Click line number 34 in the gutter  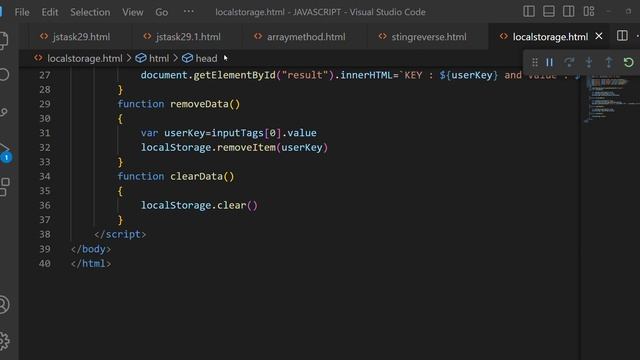44,176
